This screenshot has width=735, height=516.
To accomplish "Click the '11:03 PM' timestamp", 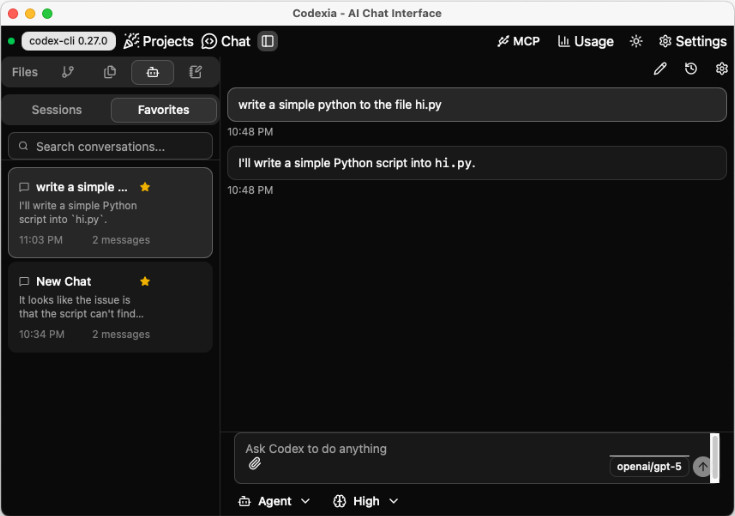I will pyautogui.click(x=41, y=240).
